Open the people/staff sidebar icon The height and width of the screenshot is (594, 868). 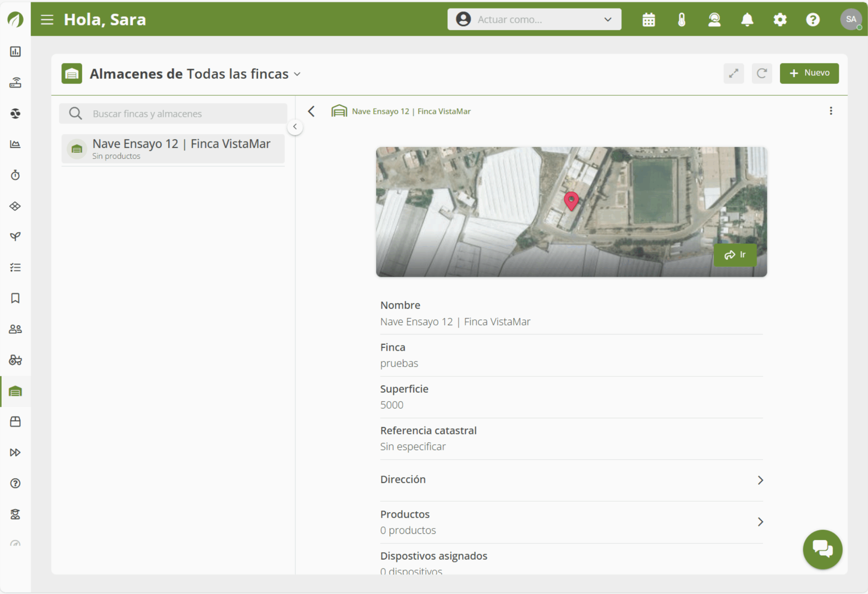(15, 329)
